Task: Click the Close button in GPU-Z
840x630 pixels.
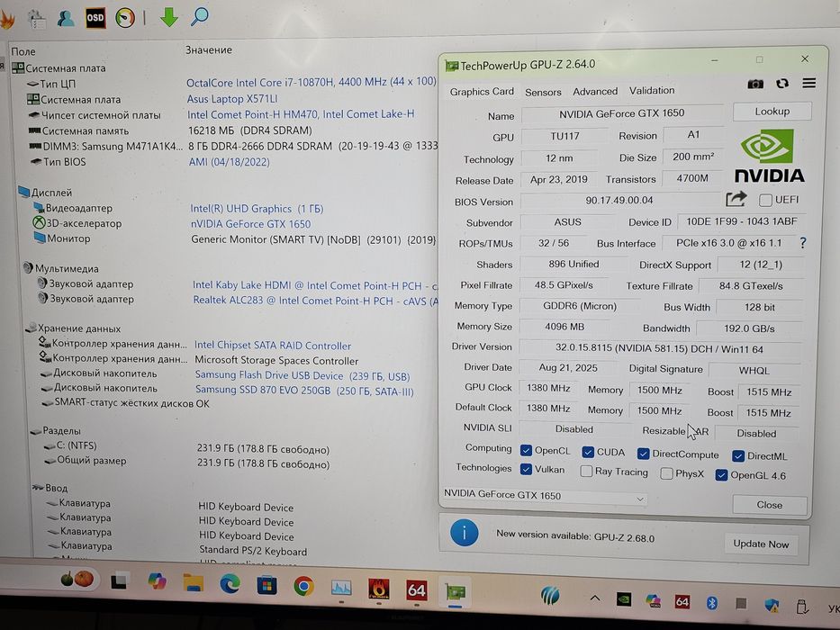Action: (769, 505)
